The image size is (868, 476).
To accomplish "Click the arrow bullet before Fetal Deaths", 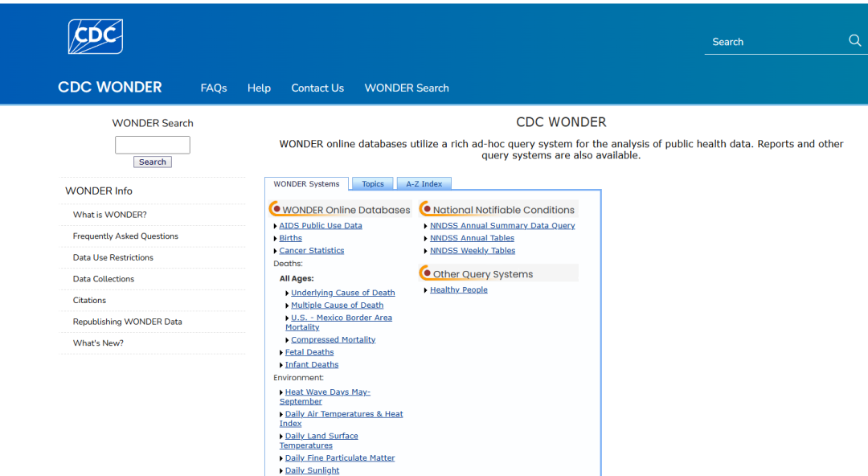I will [281, 352].
